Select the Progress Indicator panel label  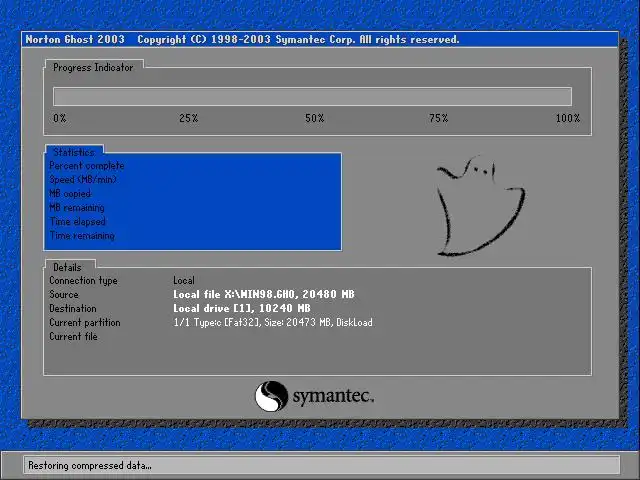[93, 67]
